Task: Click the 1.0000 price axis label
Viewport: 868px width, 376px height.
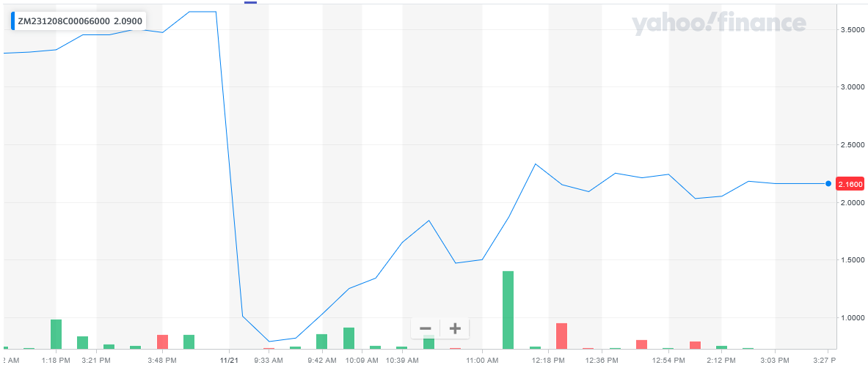Action: pyautogui.click(x=851, y=318)
